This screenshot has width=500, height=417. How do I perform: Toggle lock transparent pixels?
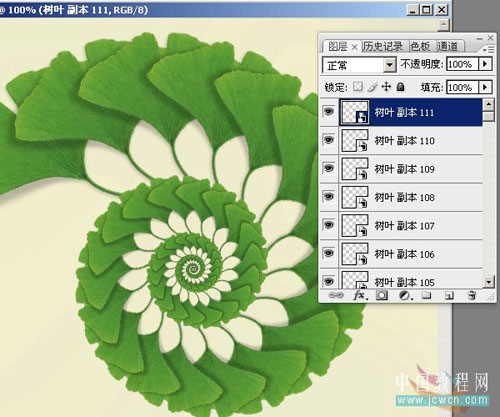coord(358,87)
